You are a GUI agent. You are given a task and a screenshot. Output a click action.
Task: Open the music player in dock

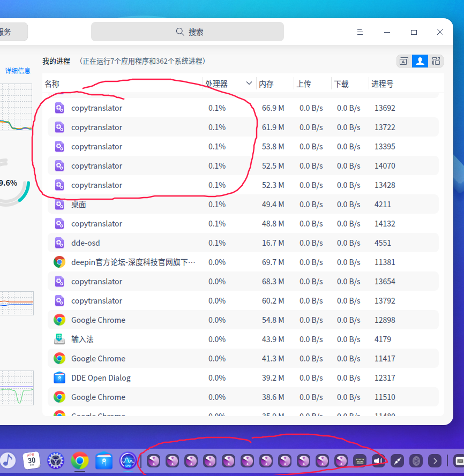click(x=8, y=460)
